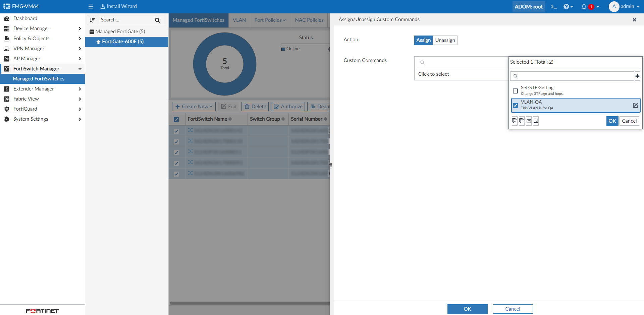Uncheck the first FortiSwitch row checkbox
The height and width of the screenshot is (315, 644).
pos(176,131)
